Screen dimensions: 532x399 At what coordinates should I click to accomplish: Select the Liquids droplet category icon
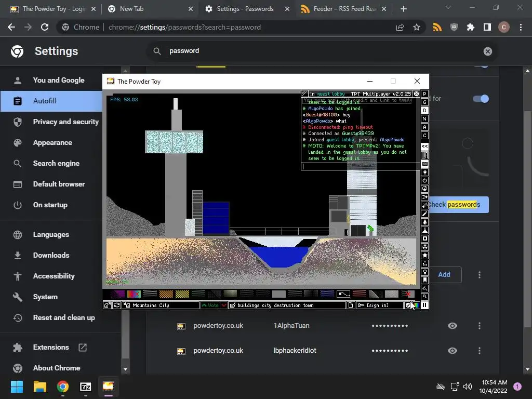[x=424, y=222]
